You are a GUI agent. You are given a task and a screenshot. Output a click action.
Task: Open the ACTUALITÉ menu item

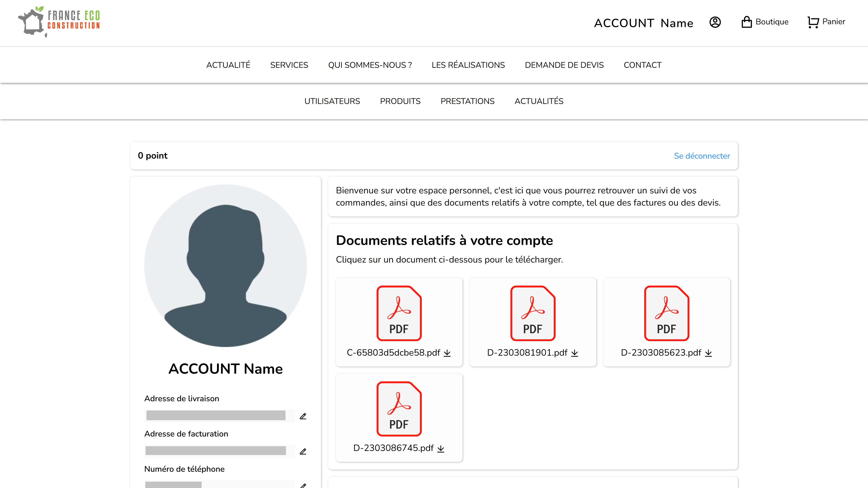228,65
